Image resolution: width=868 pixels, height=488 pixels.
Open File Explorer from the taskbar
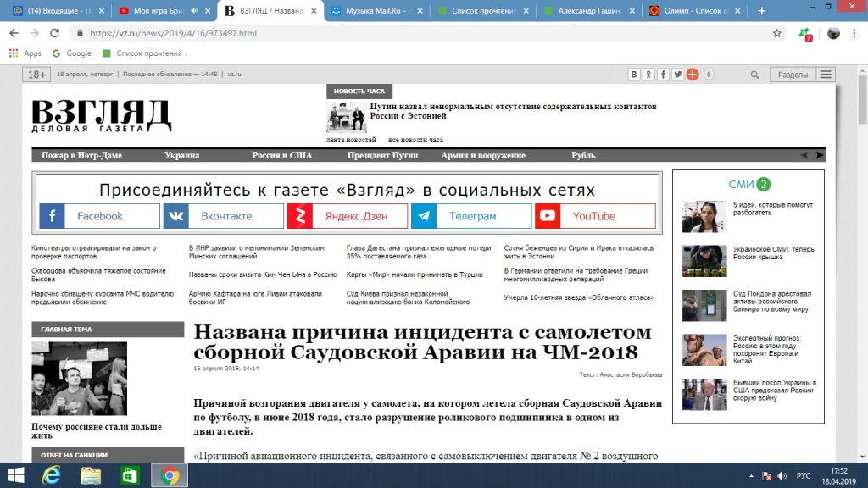point(91,475)
